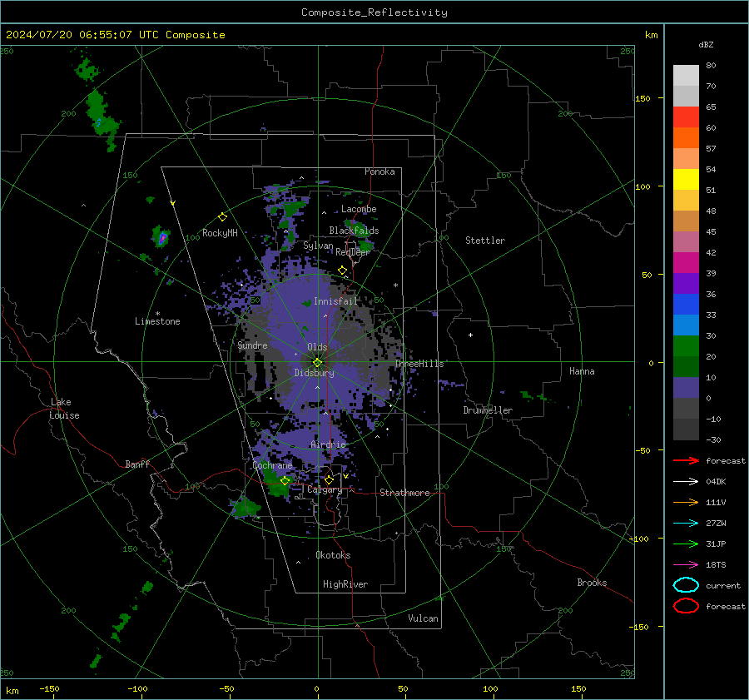
Task: Select the red 65-60 dBZ swatch
Action: tap(686, 117)
